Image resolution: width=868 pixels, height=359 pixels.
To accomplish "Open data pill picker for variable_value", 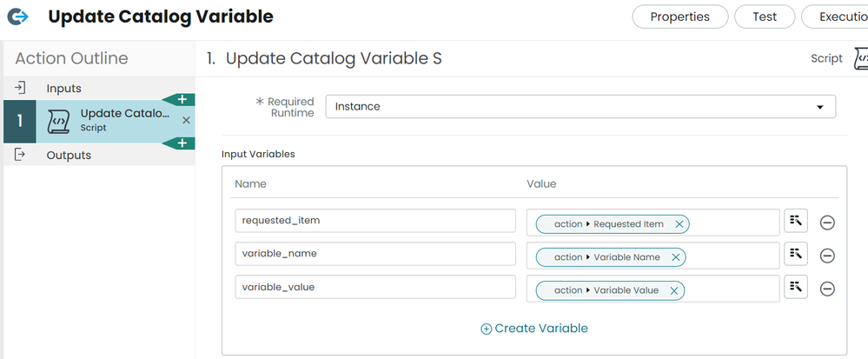I will [x=796, y=287].
